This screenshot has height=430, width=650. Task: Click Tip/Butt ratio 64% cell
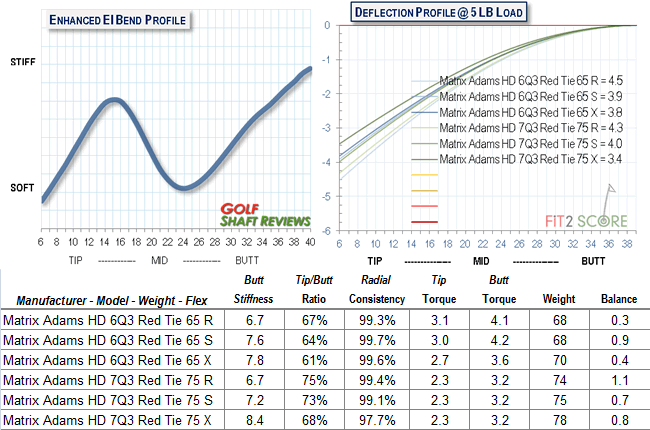(315, 340)
